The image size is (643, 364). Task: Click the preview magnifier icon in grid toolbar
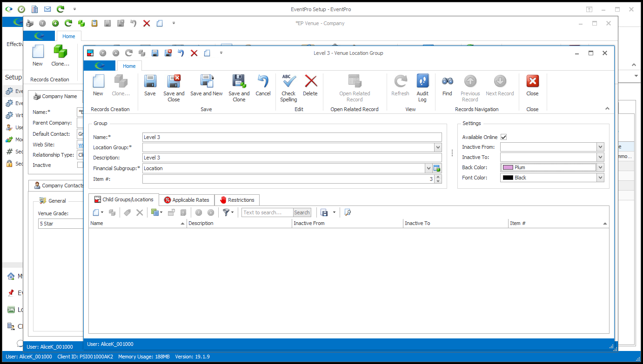tap(348, 212)
